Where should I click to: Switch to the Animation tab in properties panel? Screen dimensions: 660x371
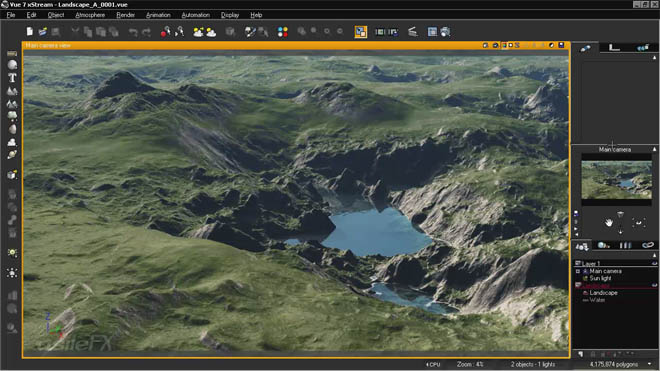(x=643, y=48)
